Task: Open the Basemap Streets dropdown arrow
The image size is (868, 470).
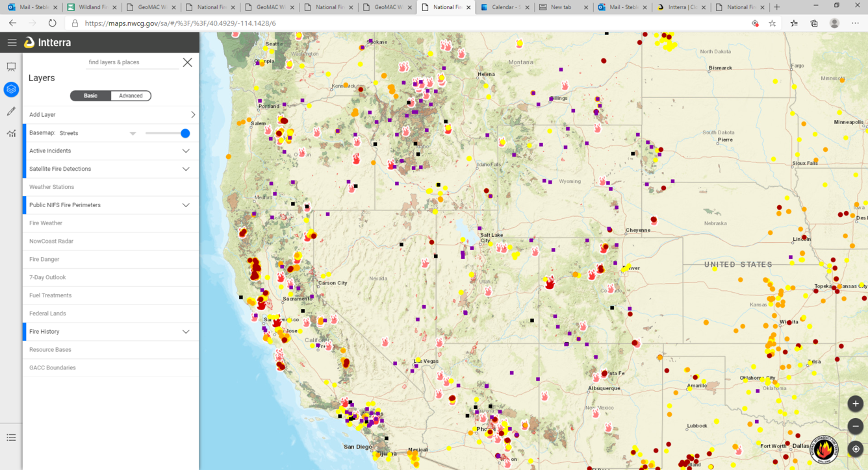Action: (x=133, y=133)
